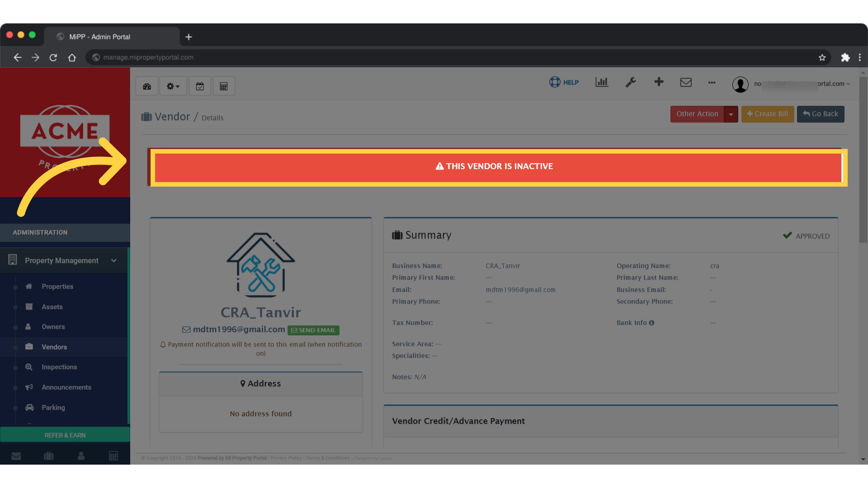This screenshot has width=868, height=488.
Task: Open the calculator icon in the toolbar
Action: tap(224, 85)
